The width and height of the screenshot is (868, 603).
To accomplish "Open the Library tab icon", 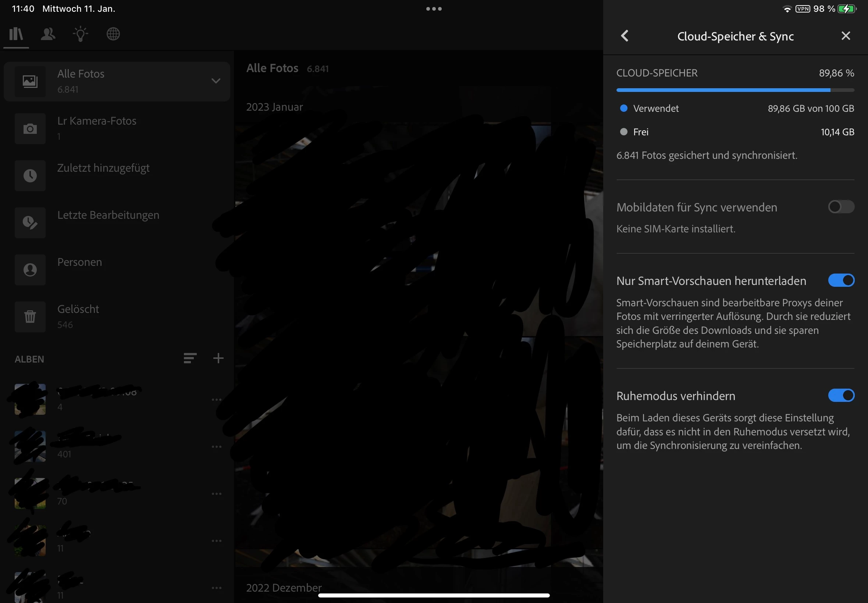I will pyautogui.click(x=16, y=35).
